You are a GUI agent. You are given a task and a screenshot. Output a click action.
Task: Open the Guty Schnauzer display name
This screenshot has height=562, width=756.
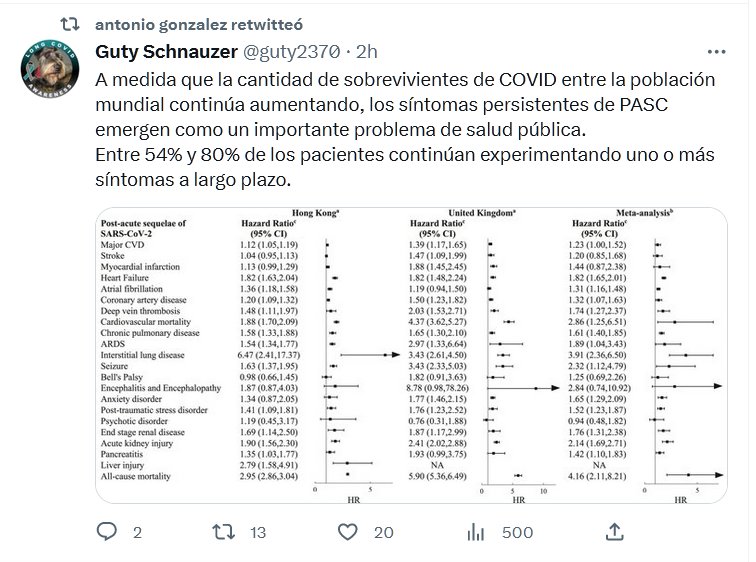163,50
